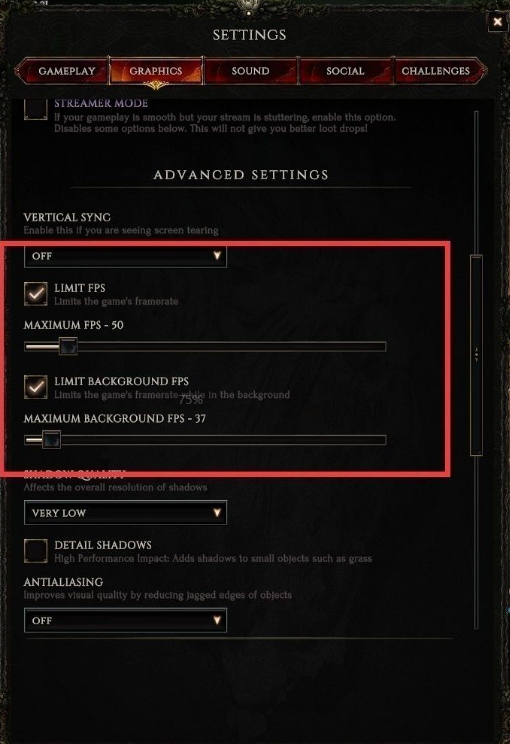Uncheck the Limit FPS checkbox
Image resolution: width=510 pixels, height=744 pixels.
click(36, 294)
